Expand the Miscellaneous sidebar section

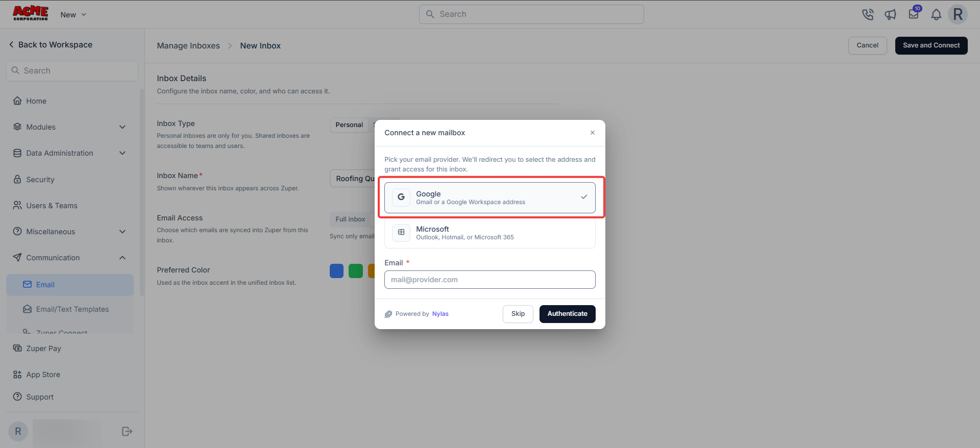click(x=70, y=232)
